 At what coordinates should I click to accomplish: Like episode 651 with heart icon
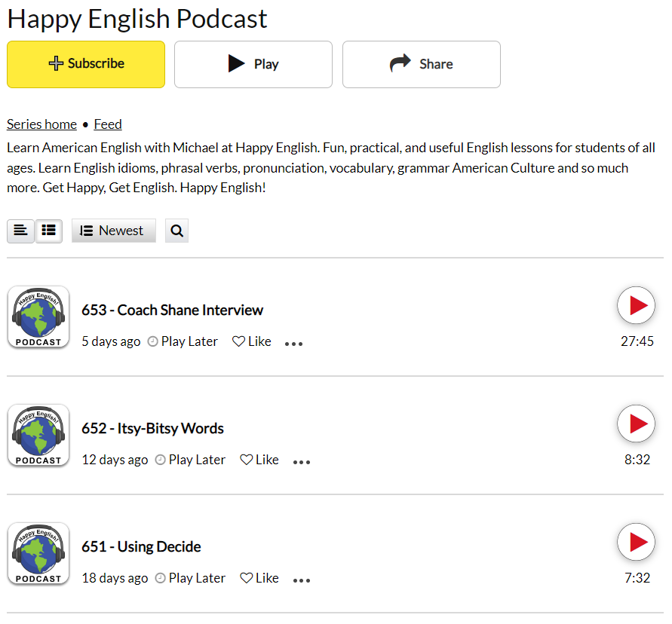tap(259, 578)
